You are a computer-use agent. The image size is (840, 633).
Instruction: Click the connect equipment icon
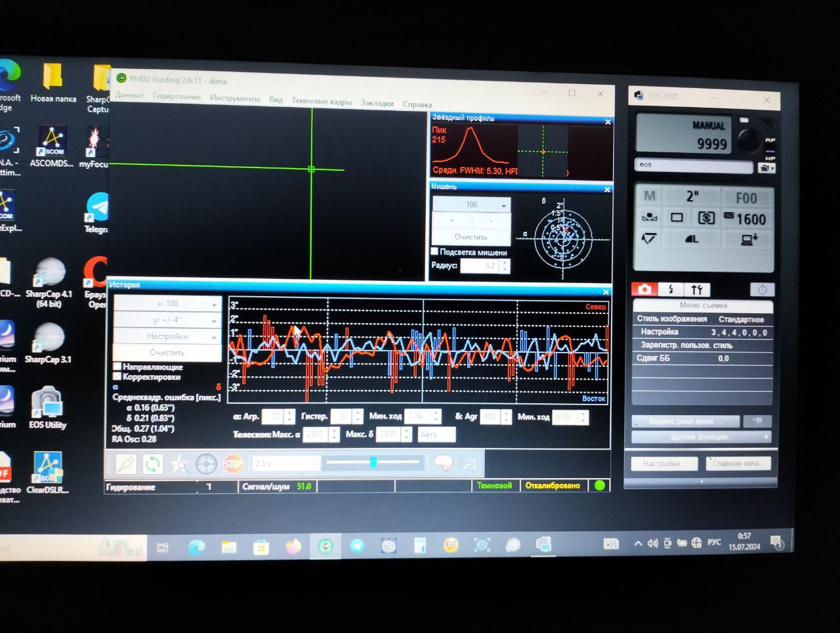click(126, 464)
